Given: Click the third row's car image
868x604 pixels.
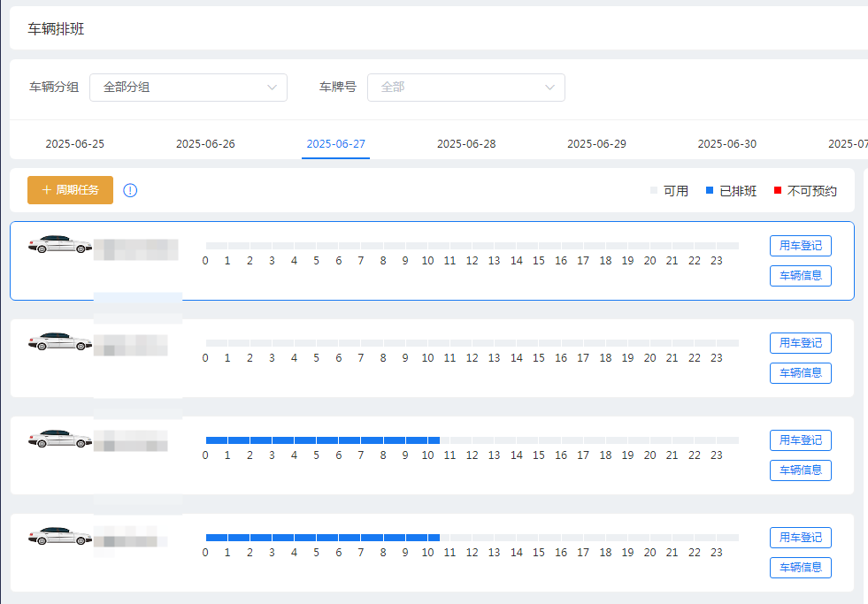Looking at the screenshot, I should point(60,439).
